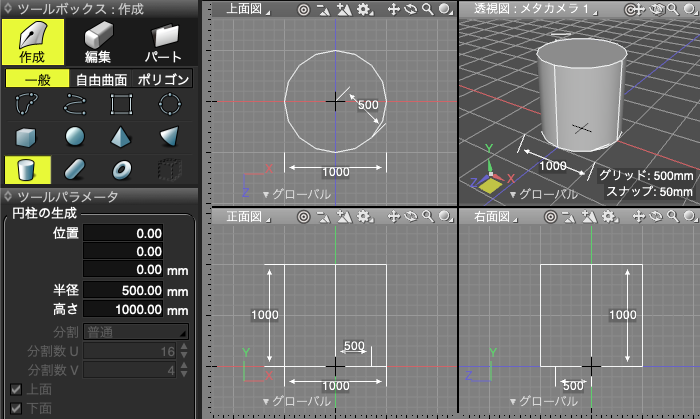Toggle the 下面 (bottom face) checkbox
Image resolution: width=700 pixels, height=419 pixels.
(15, 408)
